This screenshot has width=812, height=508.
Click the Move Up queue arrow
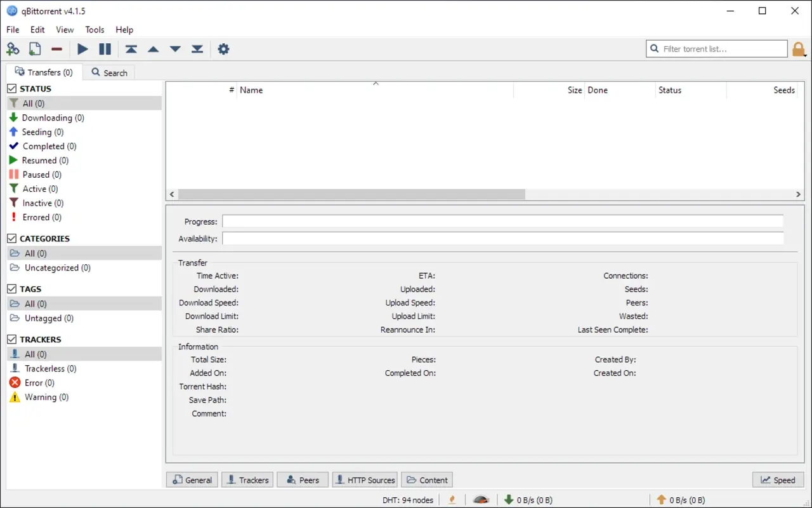[153, 48]
